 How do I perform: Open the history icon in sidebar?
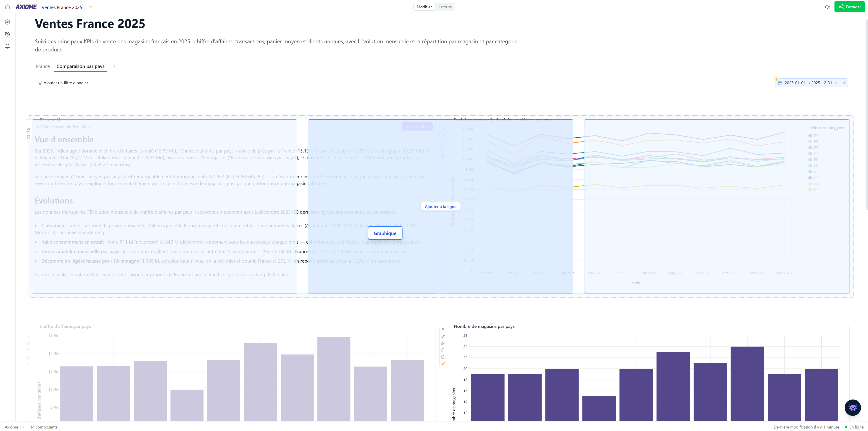(7, 34)
